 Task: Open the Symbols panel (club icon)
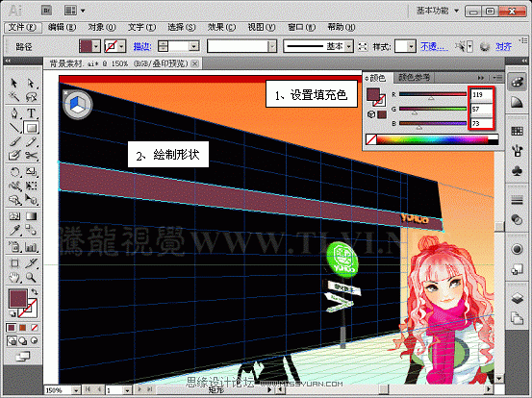coord(517,170)
